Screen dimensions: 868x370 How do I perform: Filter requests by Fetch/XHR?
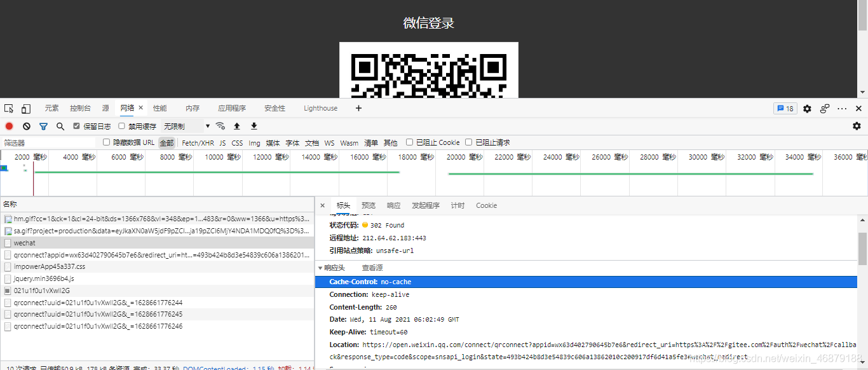198,143
